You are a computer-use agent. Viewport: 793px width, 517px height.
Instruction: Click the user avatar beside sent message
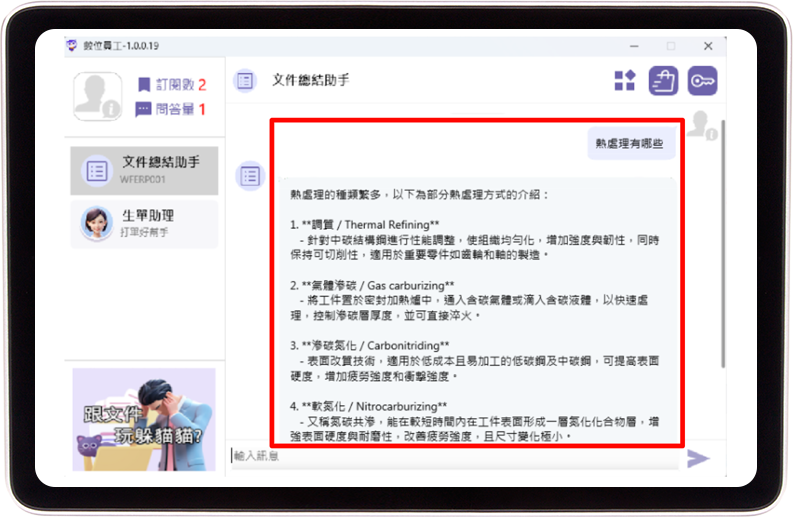702,125
